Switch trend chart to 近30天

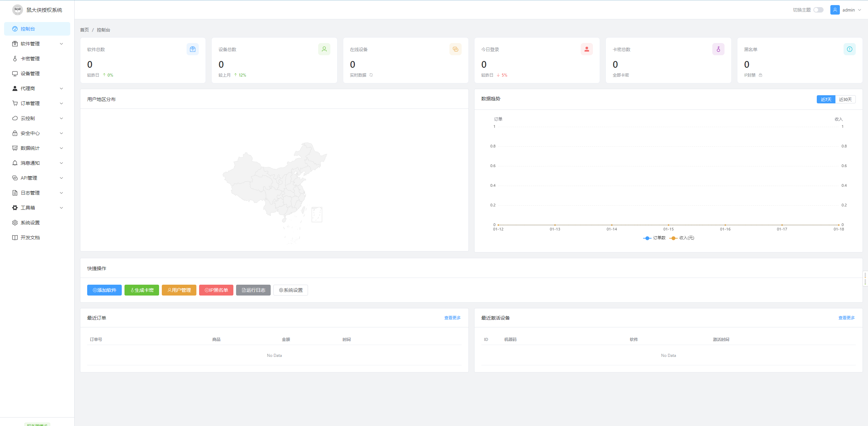point(845,99)
